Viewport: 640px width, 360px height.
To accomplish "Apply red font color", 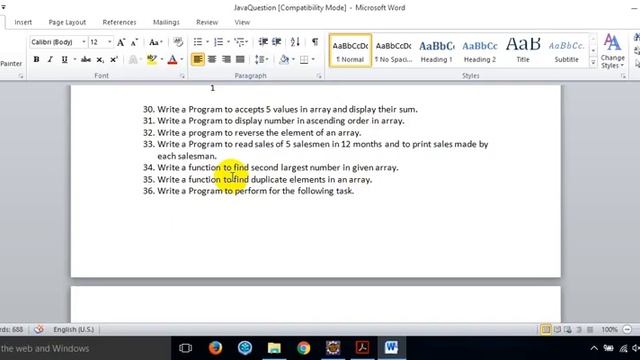I will click(173, 60).
